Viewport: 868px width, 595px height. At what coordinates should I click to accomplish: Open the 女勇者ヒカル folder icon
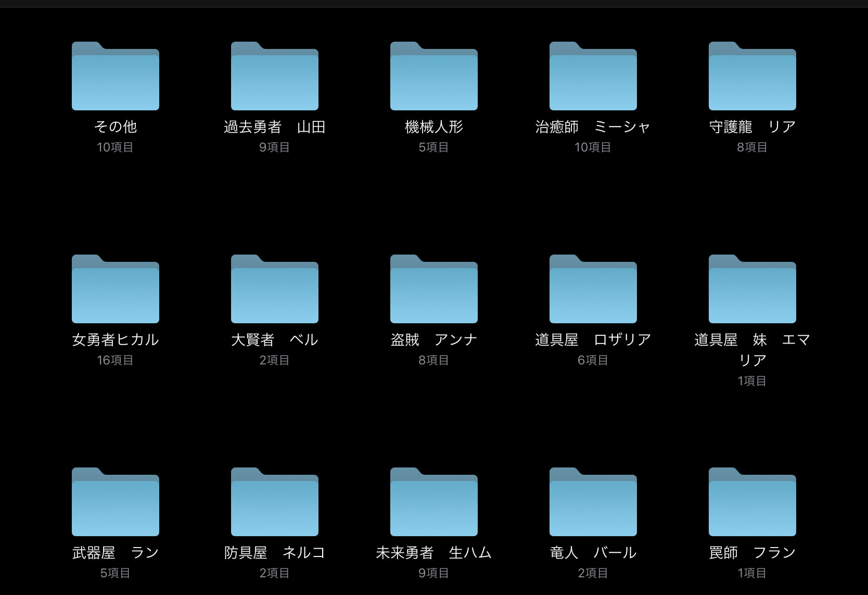coord(116,289)
